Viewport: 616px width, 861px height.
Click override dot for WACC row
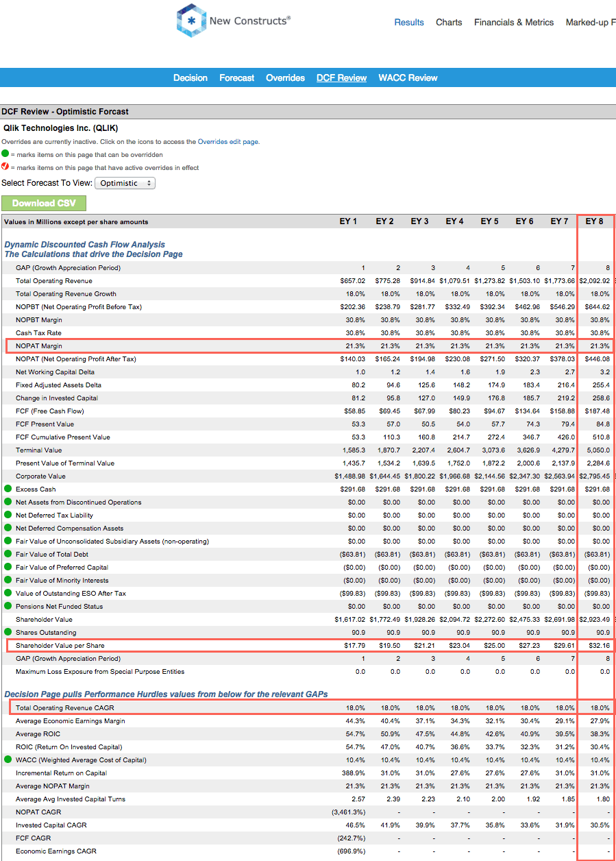click(8, 760)
